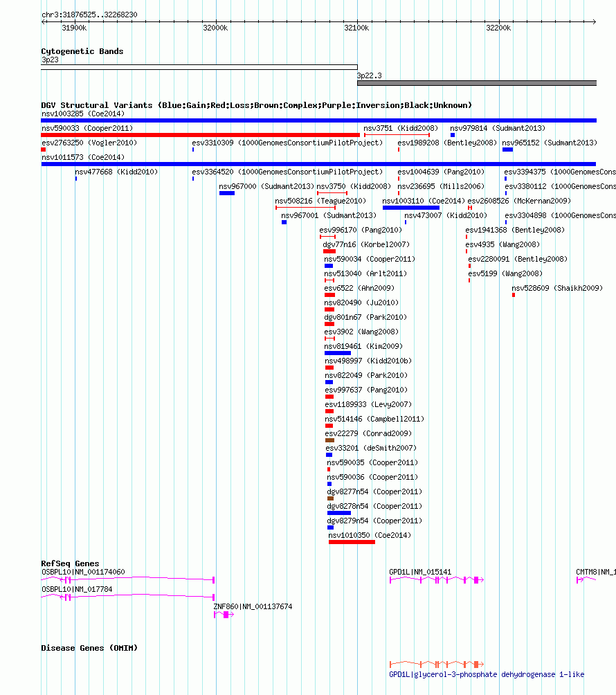This screenshot has height=695, width=616.
Task: Select esv2763250 (Vogler2010) variant label
Action: (x=89, y=143)
